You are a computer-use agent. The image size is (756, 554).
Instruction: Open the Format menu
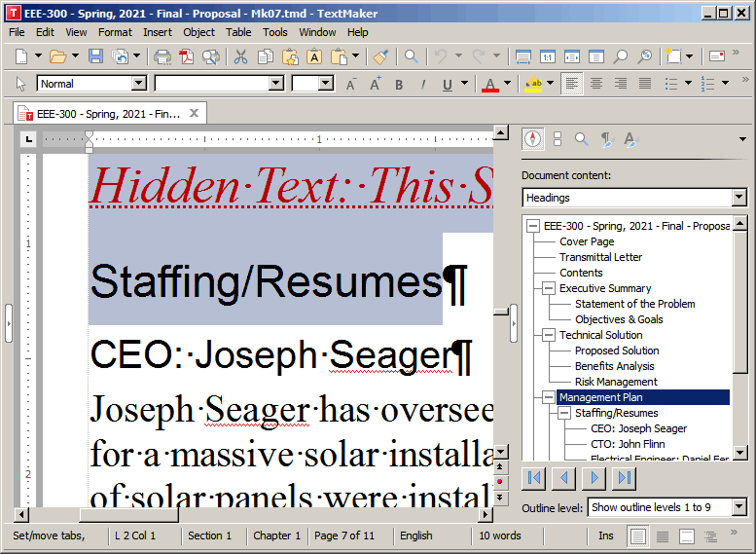pyautogui.click(x=115, y=32)
